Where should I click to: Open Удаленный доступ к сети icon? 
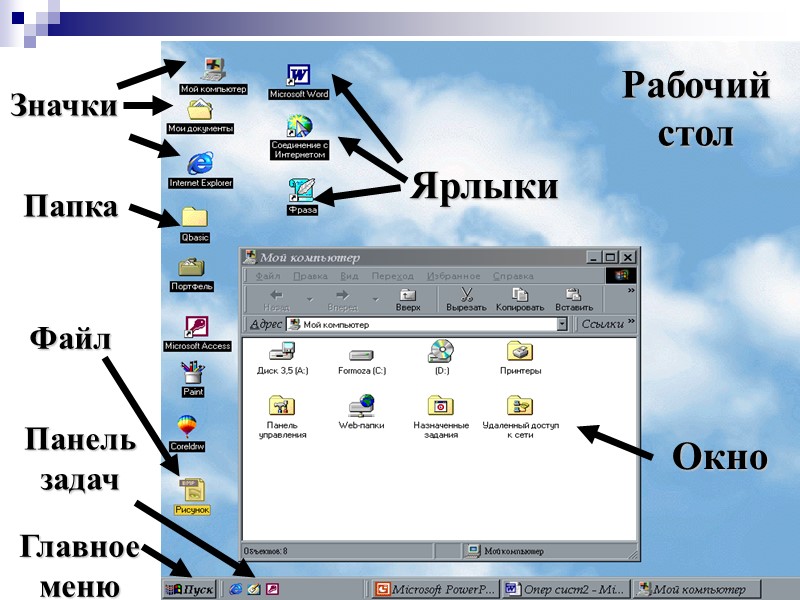click(x=520, y=416)
